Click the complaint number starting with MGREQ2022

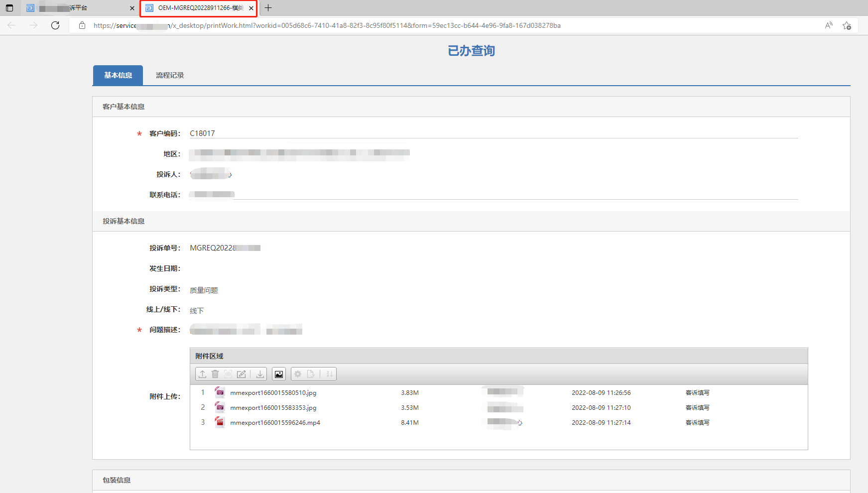tap(225, 248)
